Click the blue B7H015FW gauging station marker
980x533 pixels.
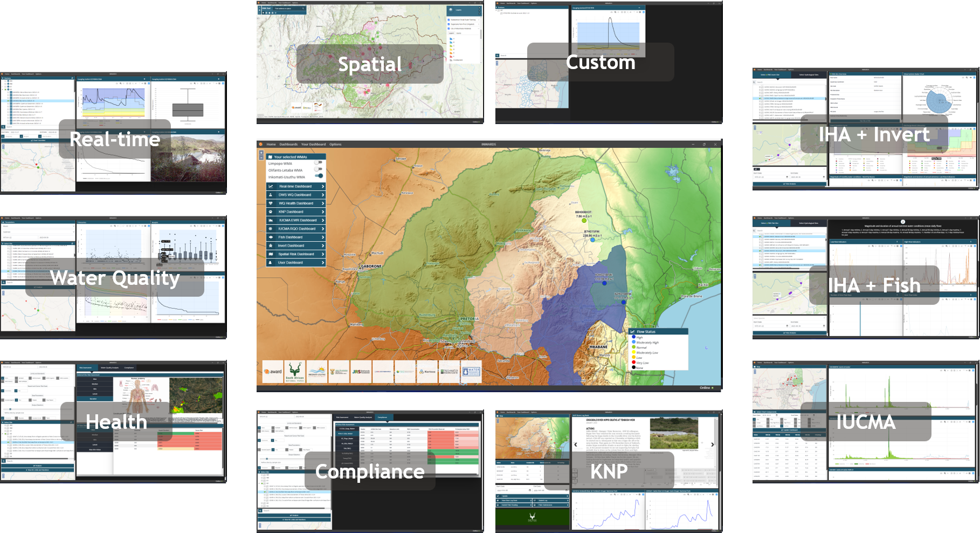pos(592,240)
